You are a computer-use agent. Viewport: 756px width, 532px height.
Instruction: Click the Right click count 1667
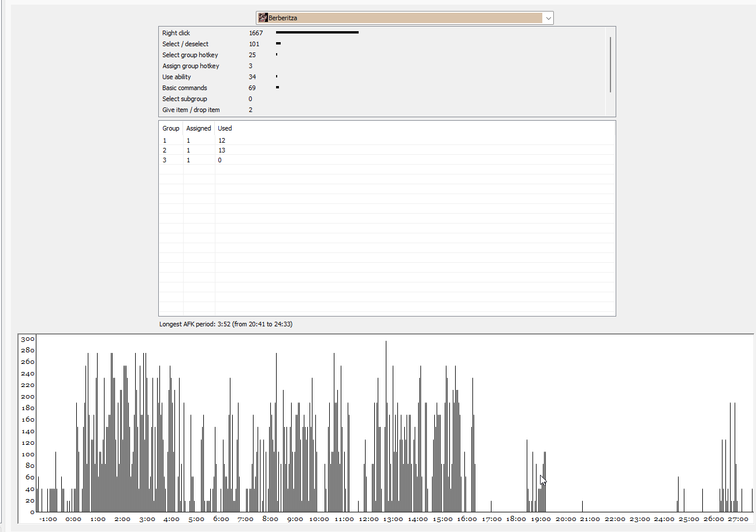256,33
